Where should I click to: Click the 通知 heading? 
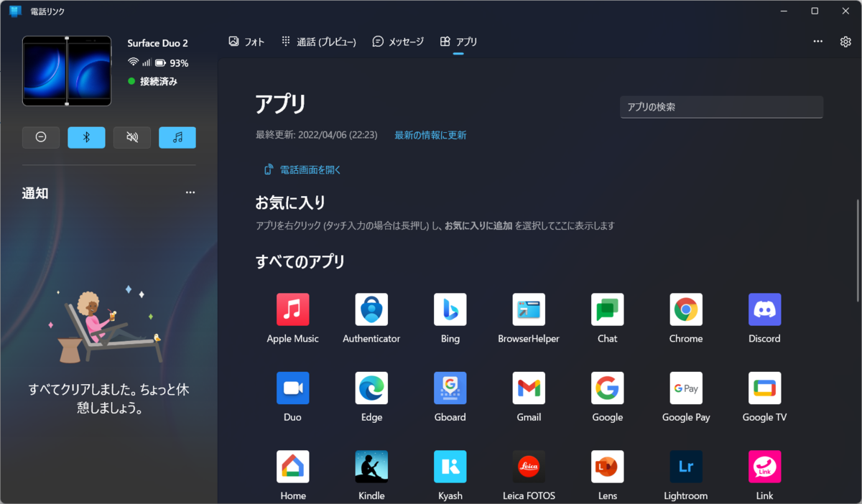point(35,193)
